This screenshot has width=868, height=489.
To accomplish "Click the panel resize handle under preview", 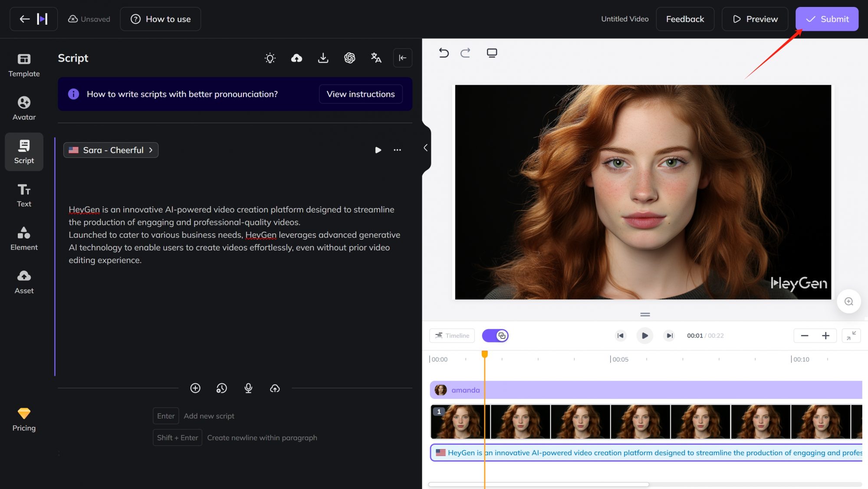I will pos(645,315).
